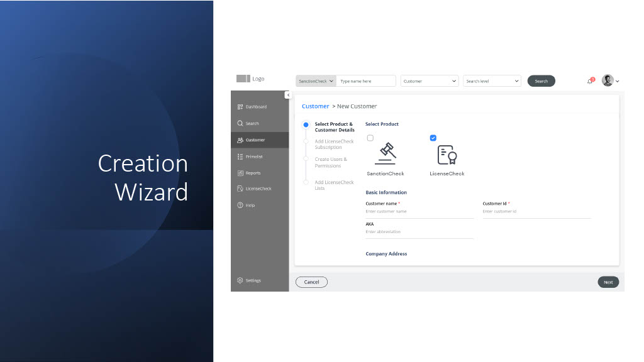Open the SanctionCheck search type dropdown

tap(316, 81)
